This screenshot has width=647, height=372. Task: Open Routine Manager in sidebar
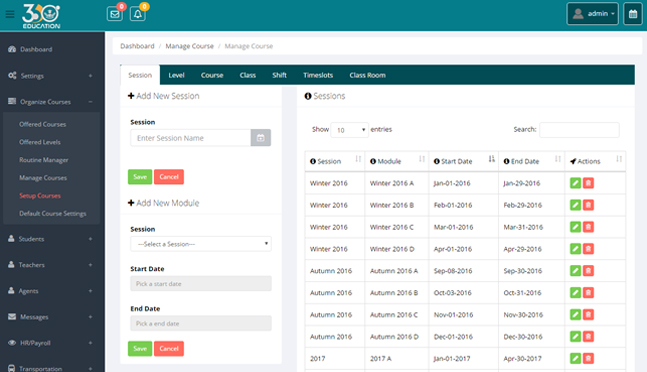44,160
